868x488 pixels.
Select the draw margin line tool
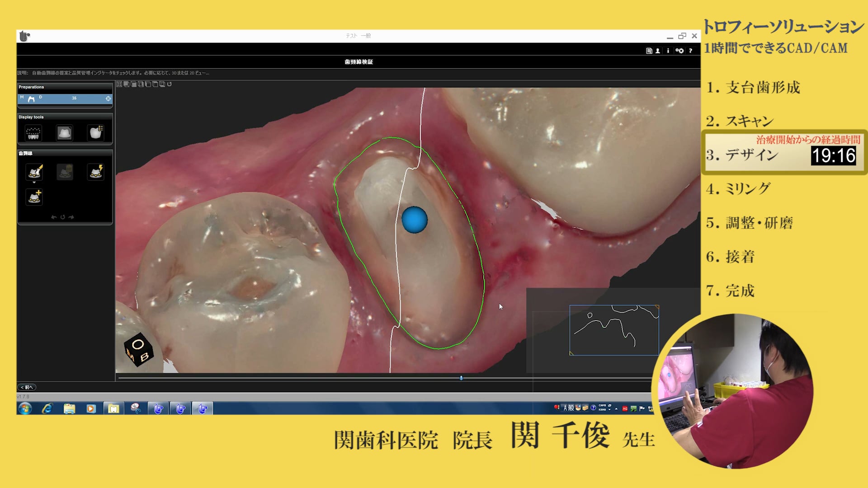point(34,172)
